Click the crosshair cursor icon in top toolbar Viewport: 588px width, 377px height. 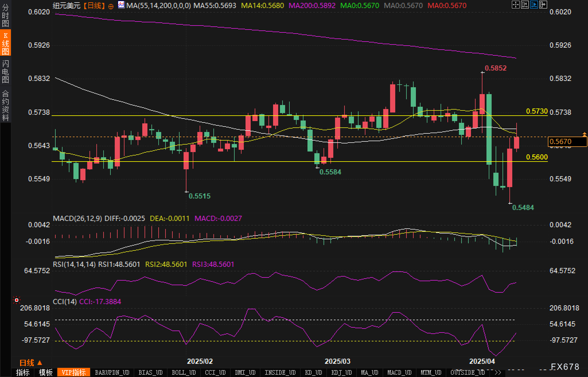click(515, 5)
